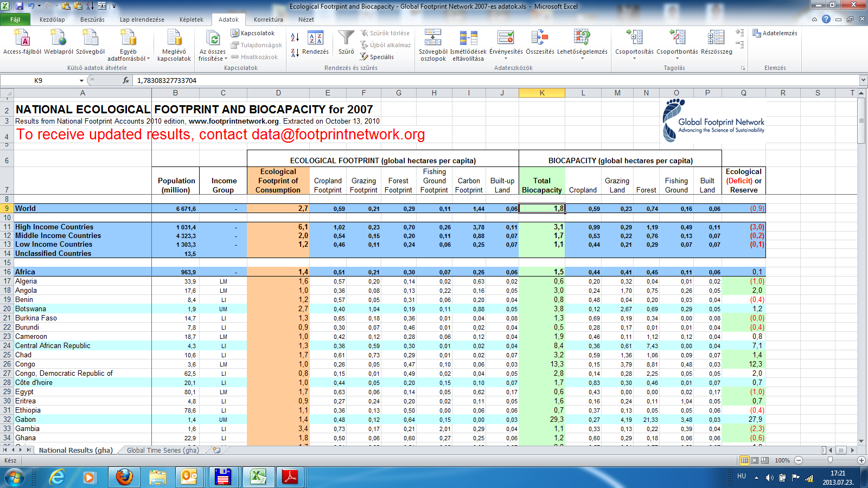Import data from text (Szövegből)
Image resolution: width=868 pixels, height=488 pixels.
coord(90,42)
